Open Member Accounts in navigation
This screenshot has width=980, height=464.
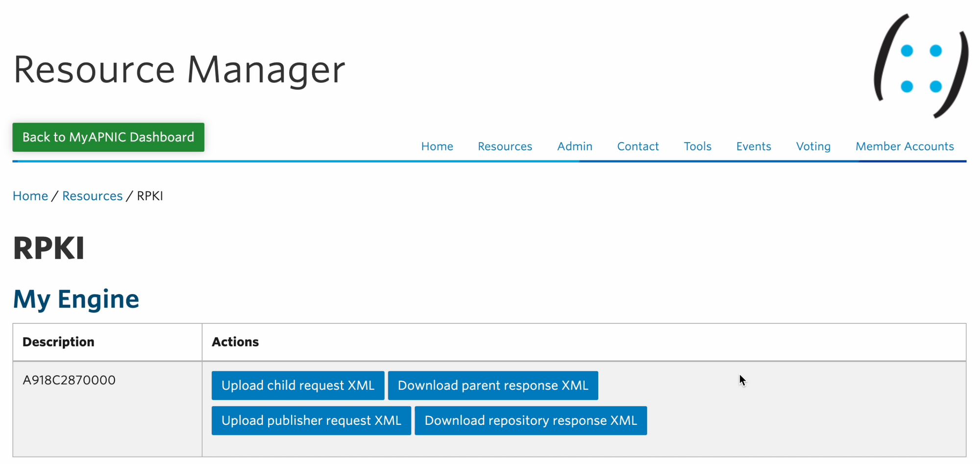pyautogui.click(x=905, y=146)
